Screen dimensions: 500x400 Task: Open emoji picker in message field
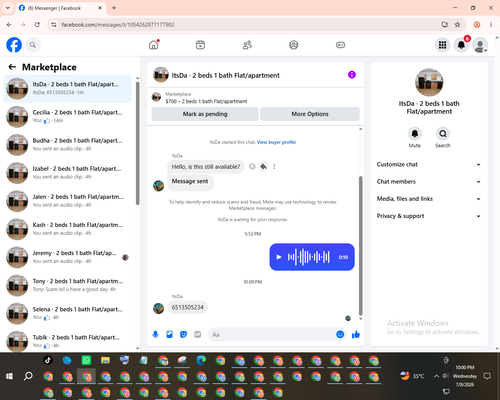coord(340,334)
